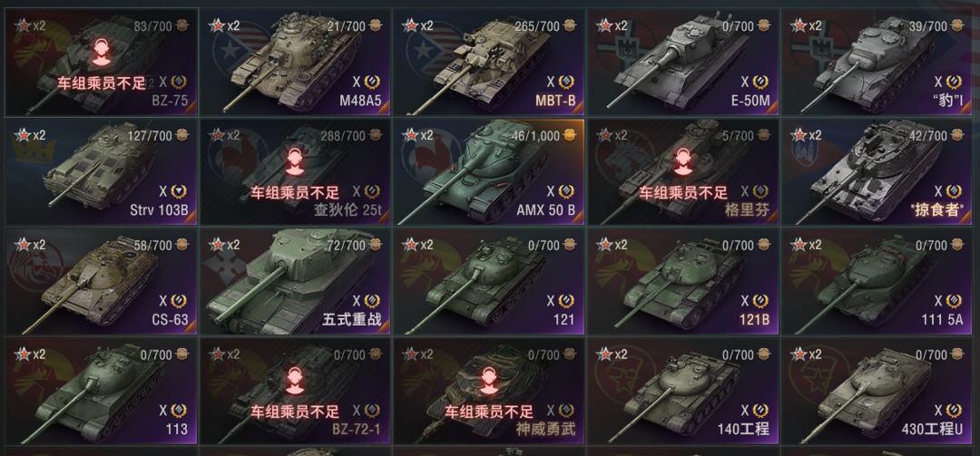Choose the 121B tank
Viewport: 980px width, 456px height.
pos(682,281)
